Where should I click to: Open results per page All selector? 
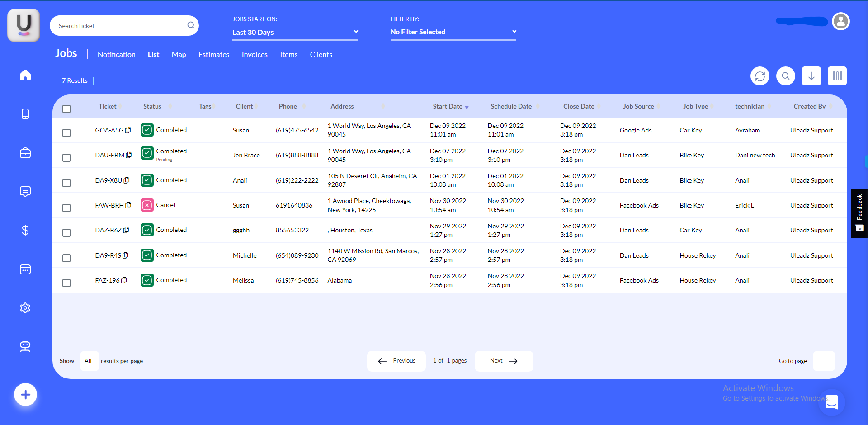(89, 361)
